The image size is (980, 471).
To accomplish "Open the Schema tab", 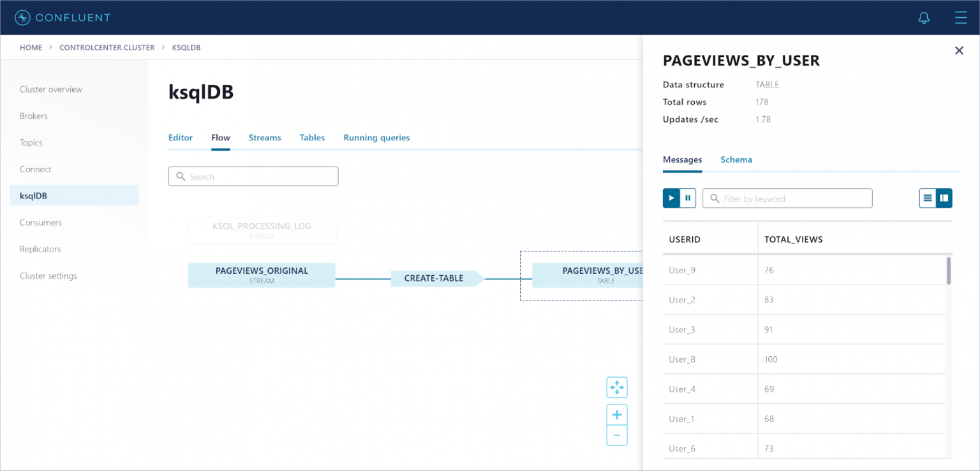I will [x=736, y=160].
